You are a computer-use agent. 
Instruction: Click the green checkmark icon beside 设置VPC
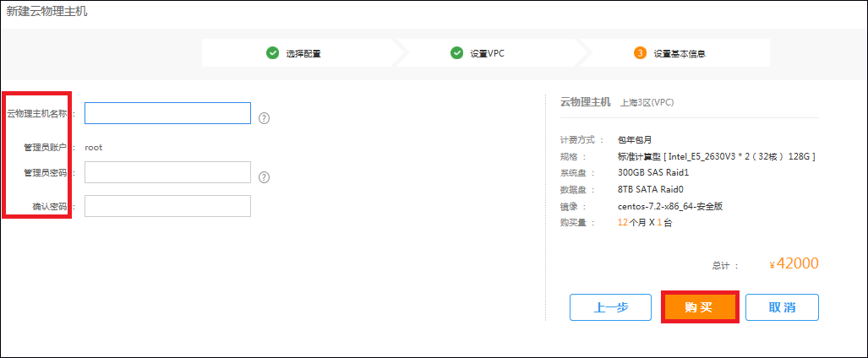click(456, 53)
